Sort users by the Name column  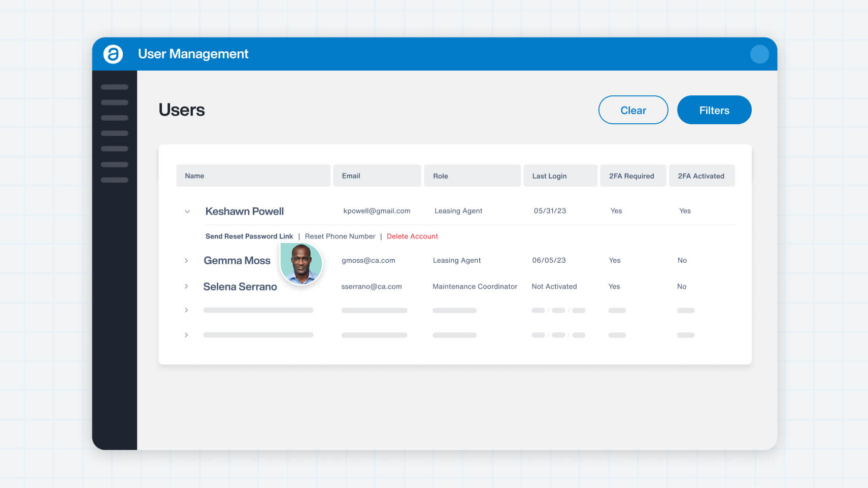[x=253, y=176]
